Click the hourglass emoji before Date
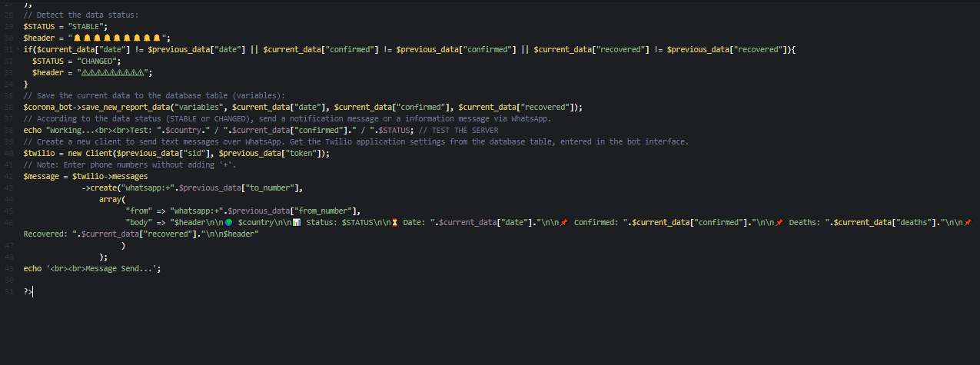This screenshot has width=980, height=365. coord(394,223)
